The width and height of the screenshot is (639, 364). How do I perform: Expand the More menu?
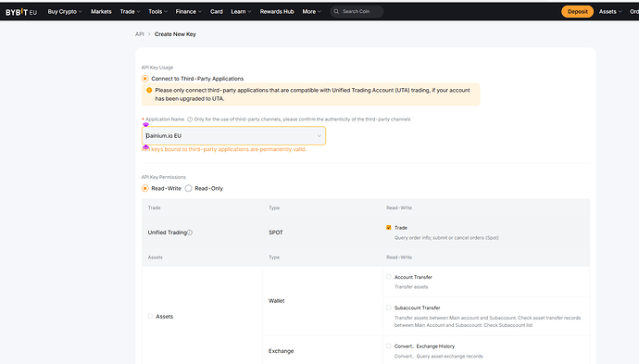coord(311,11)
